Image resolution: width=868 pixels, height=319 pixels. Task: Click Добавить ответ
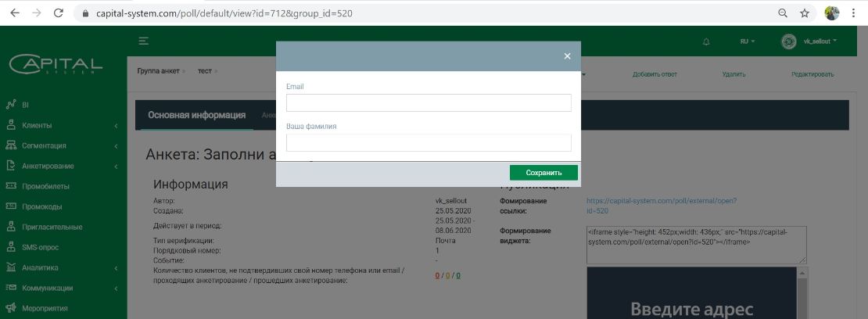pyautogui.click(x=655, y=74)
